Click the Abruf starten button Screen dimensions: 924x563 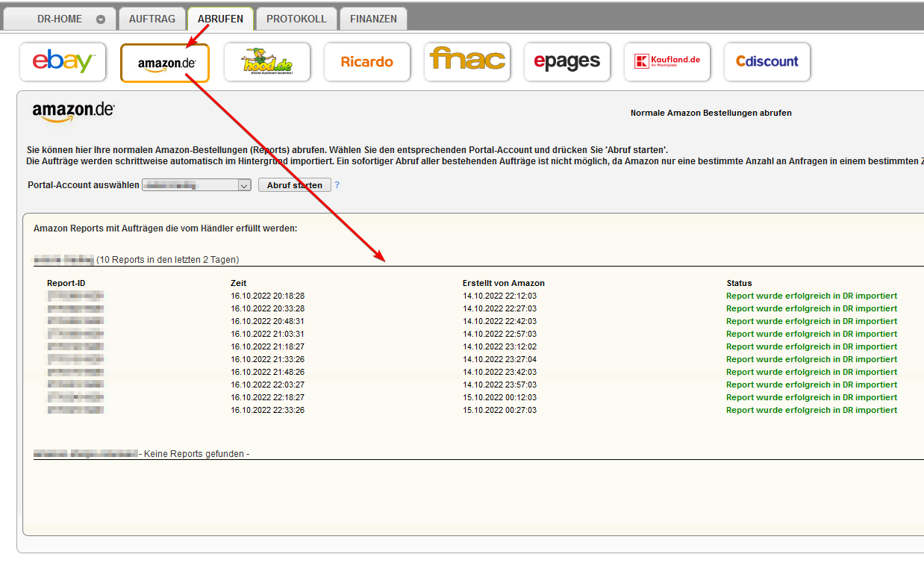click(295, 184)
